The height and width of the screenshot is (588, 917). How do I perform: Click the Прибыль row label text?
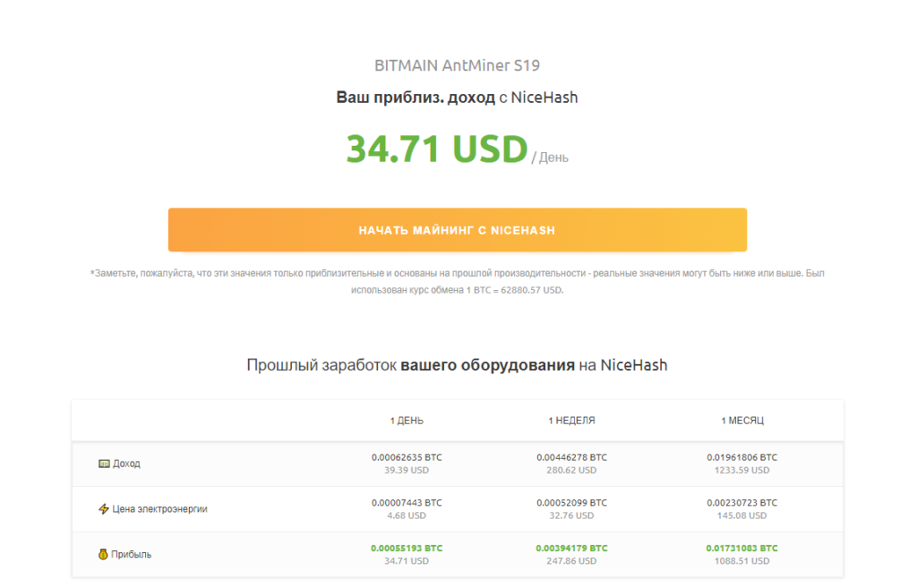[x=132, y=555]
